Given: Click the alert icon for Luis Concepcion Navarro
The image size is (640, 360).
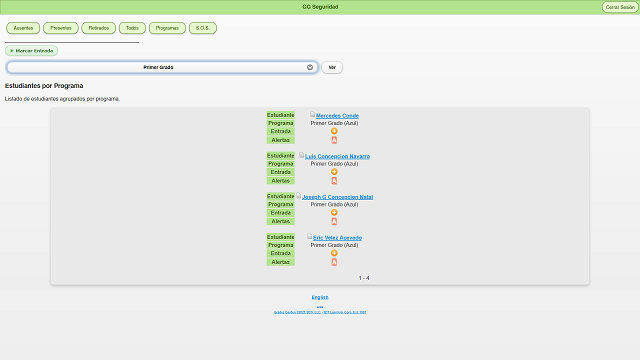Looking at the screenshot, I should (334, 181).
